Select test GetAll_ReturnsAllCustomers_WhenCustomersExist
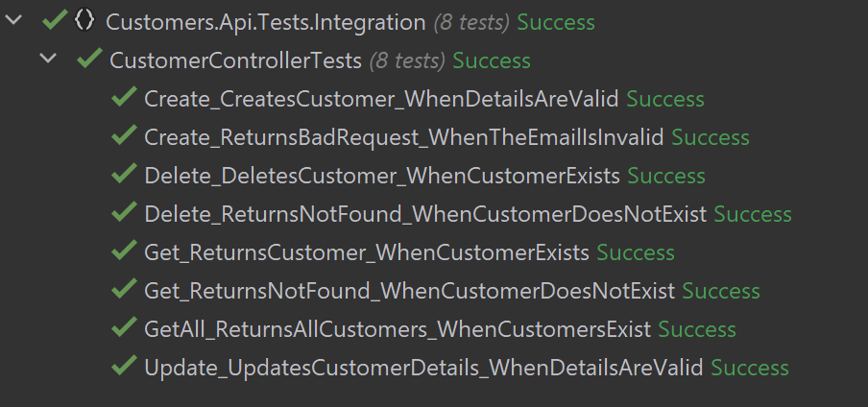 [398, 329]
